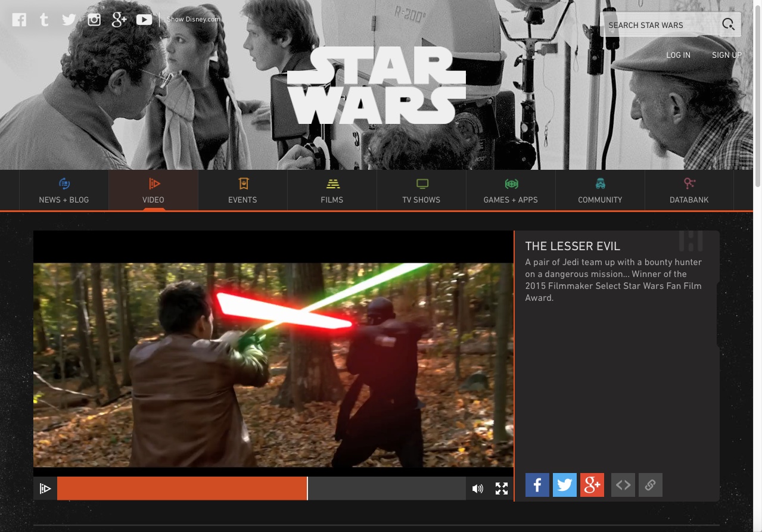This screenshot has width=762, height=532.
Task: Go to the COMMUNITY tab
Action: pyautogui.click(x=600, y=191)
